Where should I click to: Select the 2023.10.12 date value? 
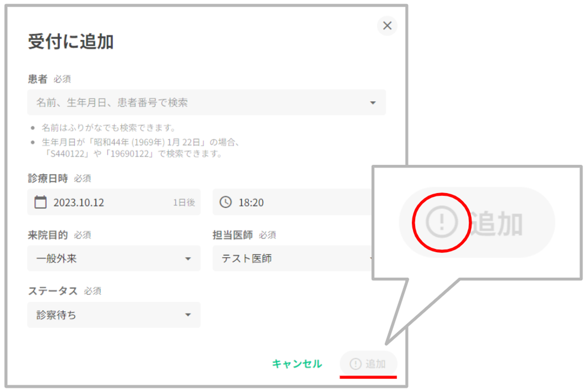point(78,203)
